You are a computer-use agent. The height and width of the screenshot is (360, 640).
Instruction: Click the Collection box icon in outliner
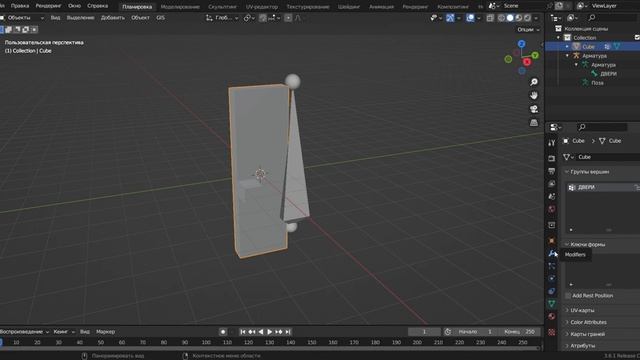pyautogui.click(x=567, y=38)
